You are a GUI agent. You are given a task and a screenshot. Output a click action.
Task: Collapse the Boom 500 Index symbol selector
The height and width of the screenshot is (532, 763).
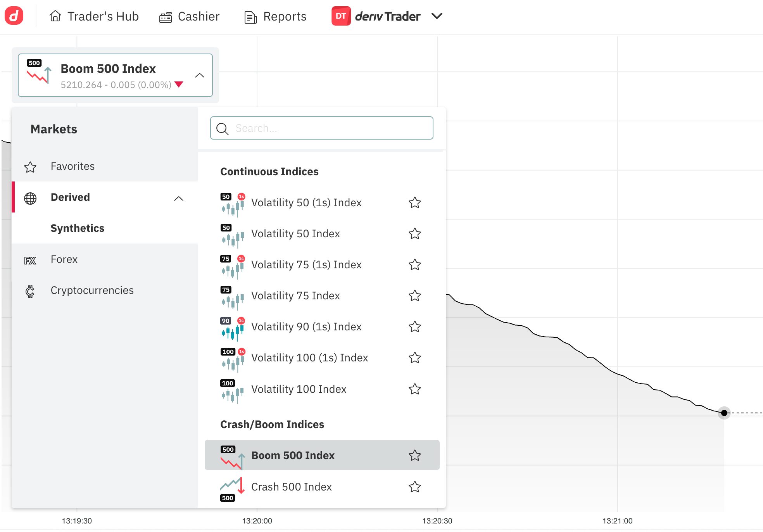200,75
